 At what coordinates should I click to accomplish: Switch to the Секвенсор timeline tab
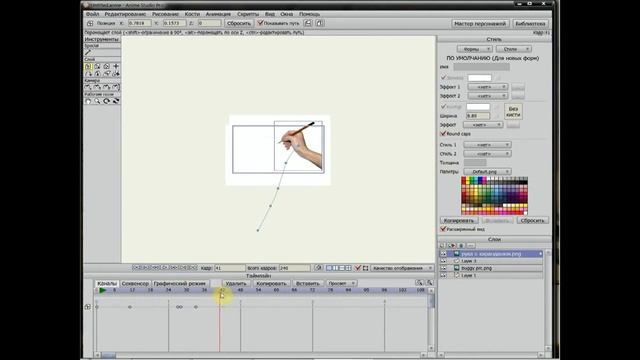pyautogui.click(x=135, y=283)
